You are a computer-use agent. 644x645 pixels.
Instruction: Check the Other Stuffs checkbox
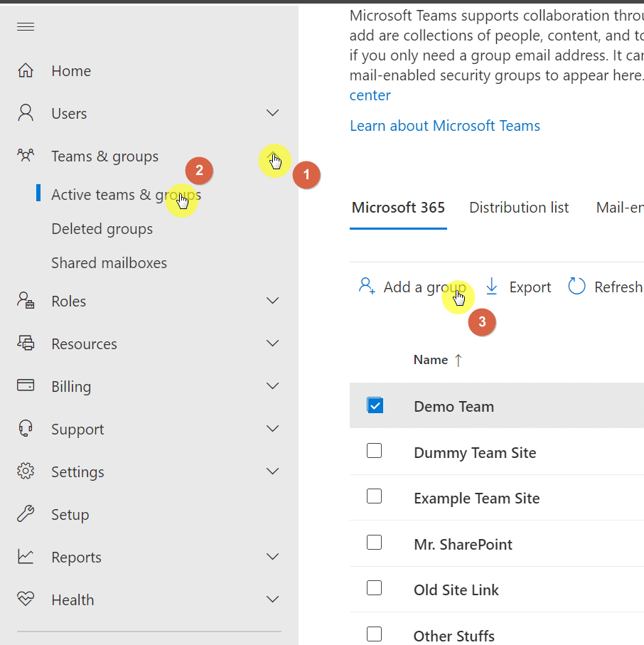[374, 634]
